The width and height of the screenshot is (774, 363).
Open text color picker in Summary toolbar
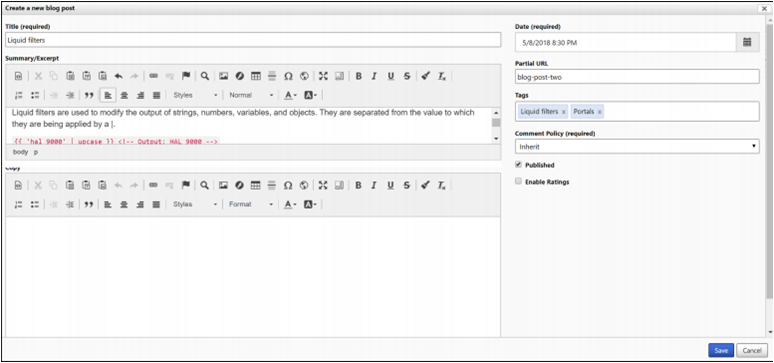click(290, 95)
